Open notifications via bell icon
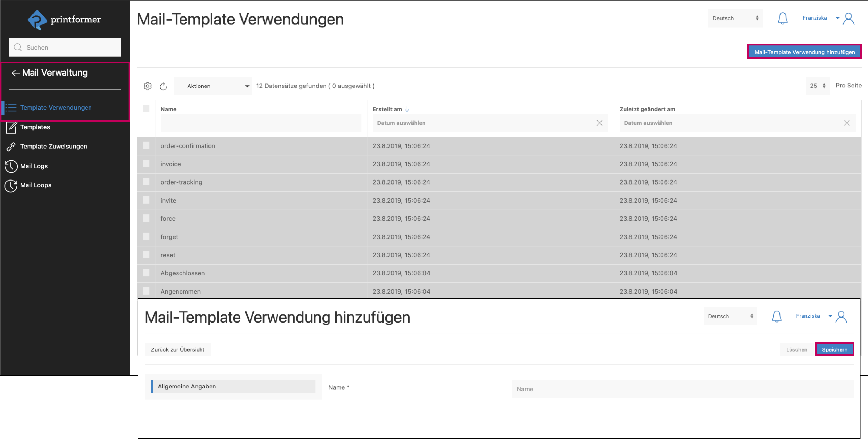This screenshot has width=868, height=447. click(782, 19)
